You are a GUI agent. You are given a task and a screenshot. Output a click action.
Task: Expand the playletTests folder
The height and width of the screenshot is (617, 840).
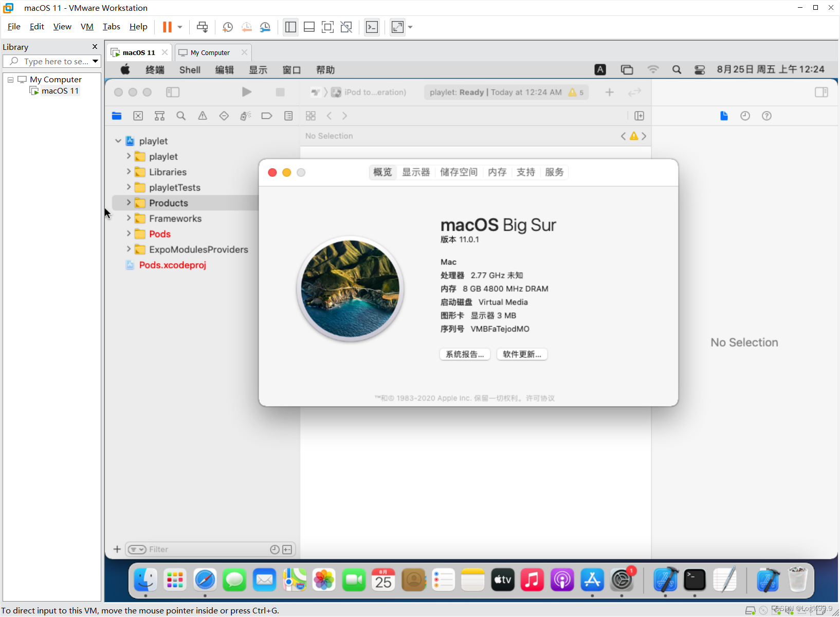(129, 187)
